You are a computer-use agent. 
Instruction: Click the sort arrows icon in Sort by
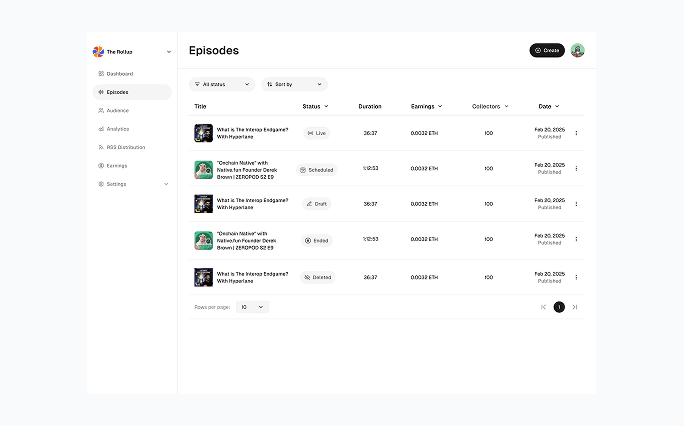(270, 84)
